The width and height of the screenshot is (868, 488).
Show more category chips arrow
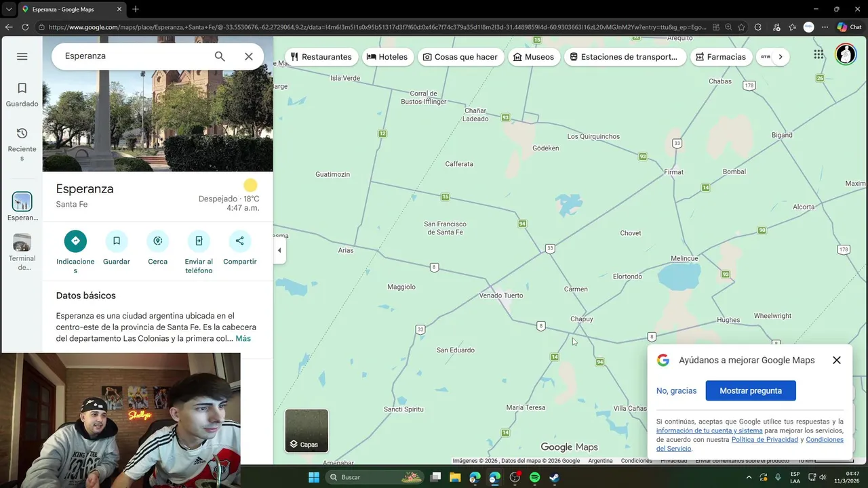coord(781,57)
